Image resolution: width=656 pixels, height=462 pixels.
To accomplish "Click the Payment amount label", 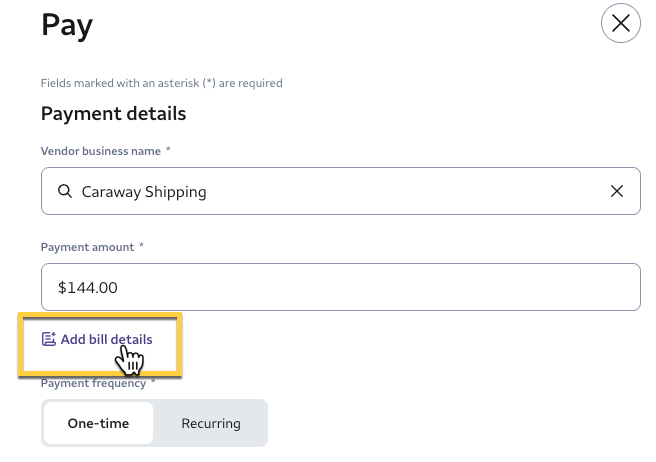I will pos(88,246).
